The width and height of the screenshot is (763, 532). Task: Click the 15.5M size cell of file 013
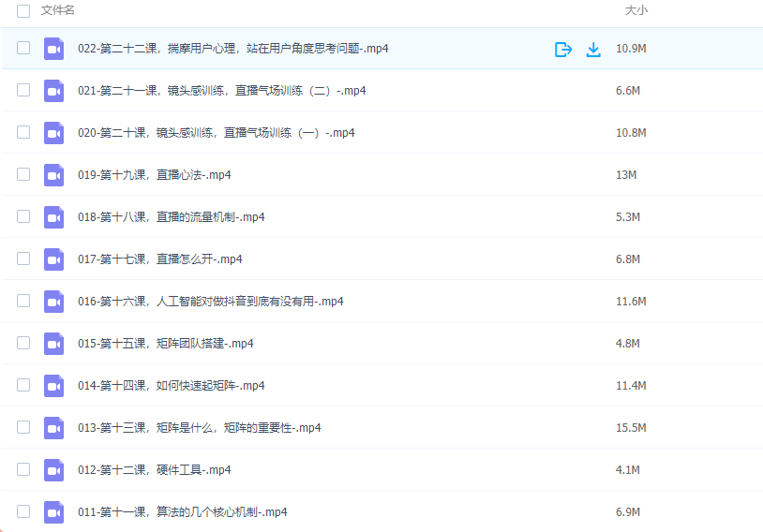coord(631,428)
